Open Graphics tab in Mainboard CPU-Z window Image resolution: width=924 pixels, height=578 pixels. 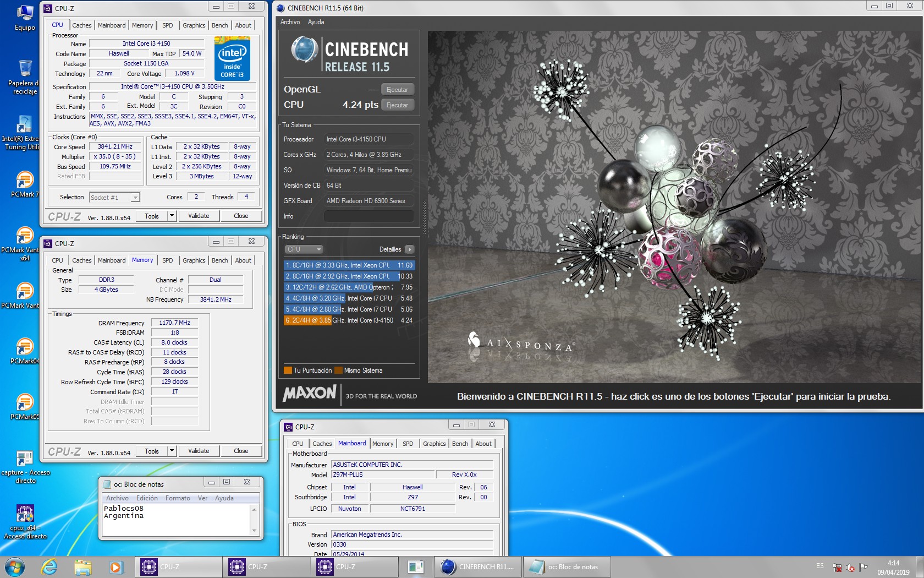434,444
